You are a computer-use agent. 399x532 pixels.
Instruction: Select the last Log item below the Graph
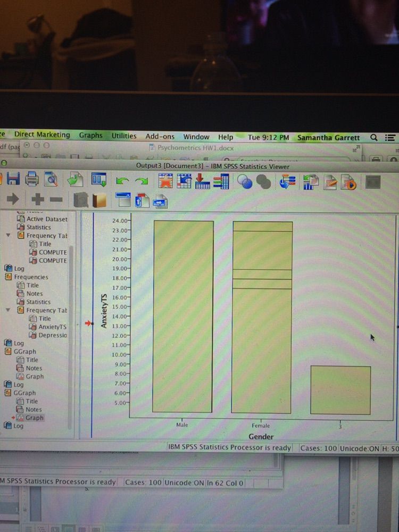pyautogui.click(x=14, y=426)
